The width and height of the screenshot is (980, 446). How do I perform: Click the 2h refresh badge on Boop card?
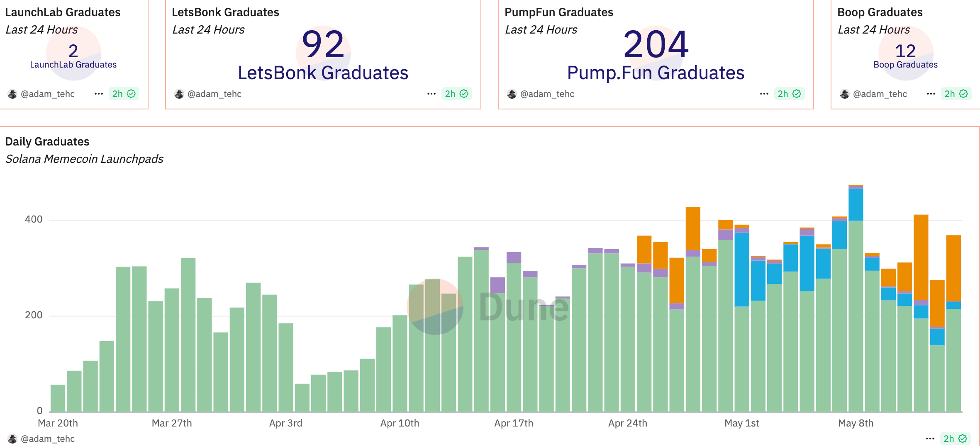956,94
